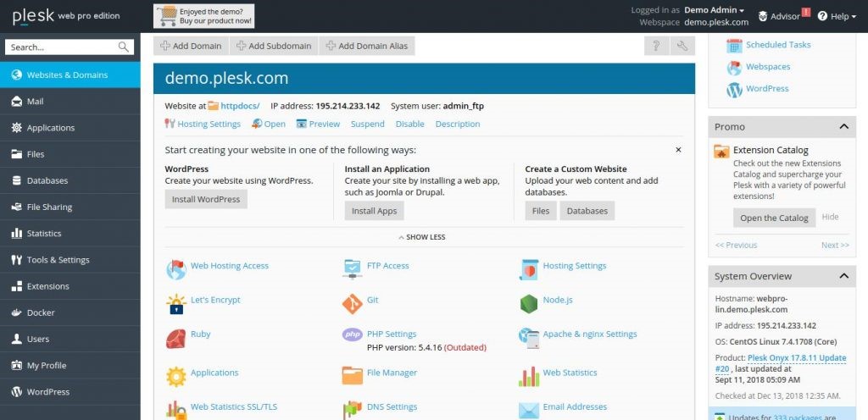Click the Add Domain button
Viewport: 868px width, 420px height.
point(191,46)
